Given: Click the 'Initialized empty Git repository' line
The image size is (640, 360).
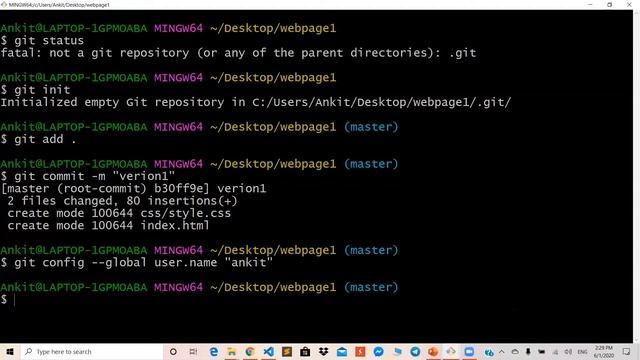Looking at the screenshot, I should pos(256,102).
